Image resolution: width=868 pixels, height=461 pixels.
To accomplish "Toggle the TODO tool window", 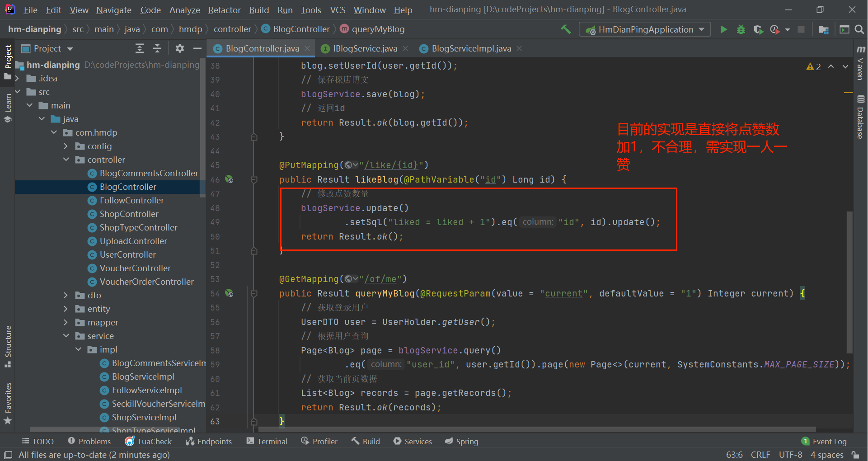I will (x=38, y=442).
